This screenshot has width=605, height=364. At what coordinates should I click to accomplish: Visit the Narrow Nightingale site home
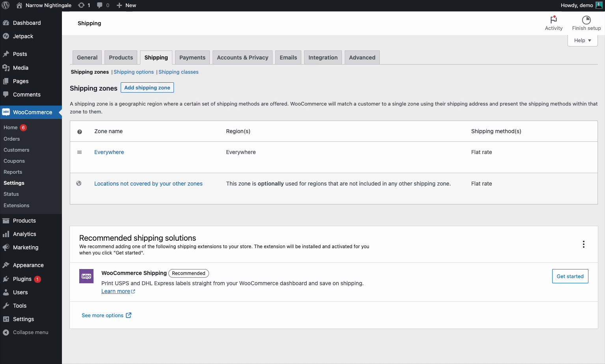click(x=44, y=5)
